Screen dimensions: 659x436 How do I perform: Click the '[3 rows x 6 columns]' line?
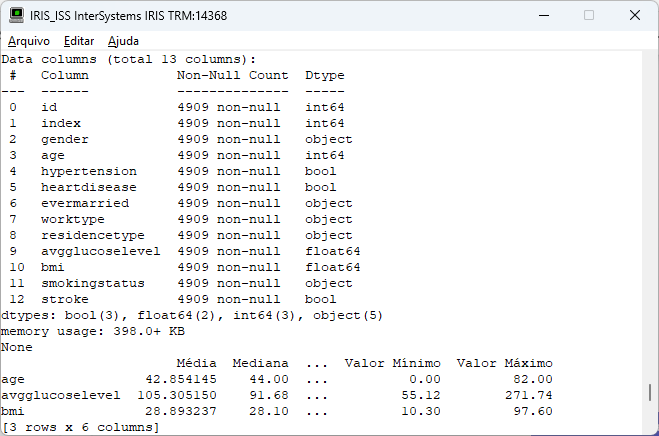[80, 427]
